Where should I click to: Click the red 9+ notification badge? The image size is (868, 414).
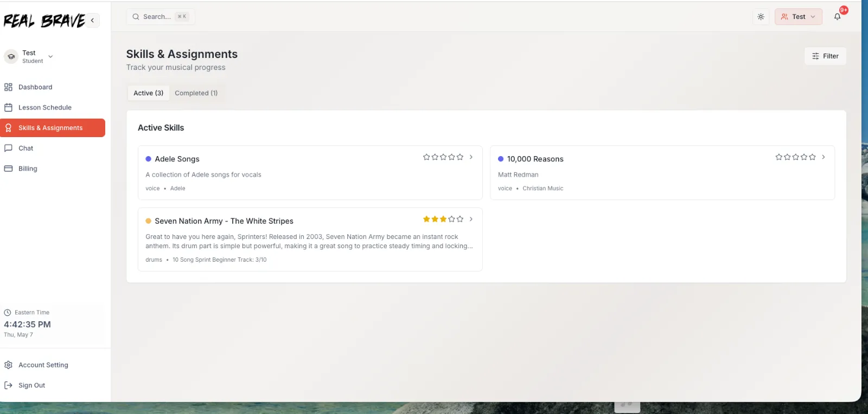tap(844, 10)
